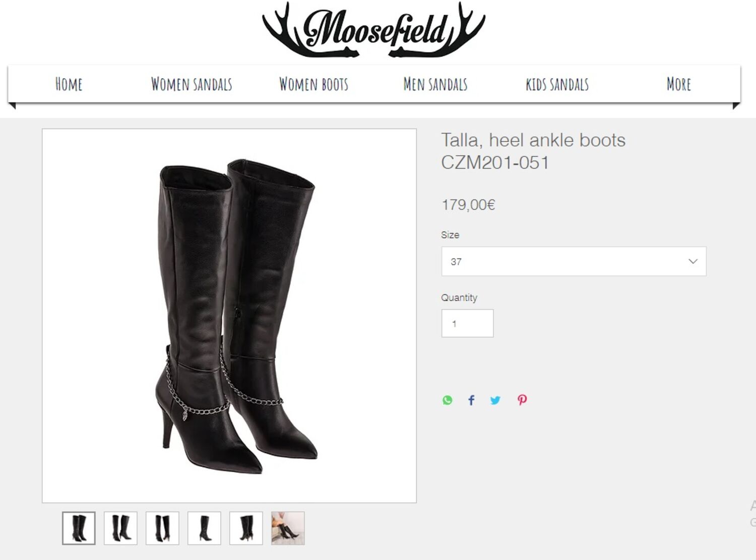Share product on Twitter

pos(495,400)
